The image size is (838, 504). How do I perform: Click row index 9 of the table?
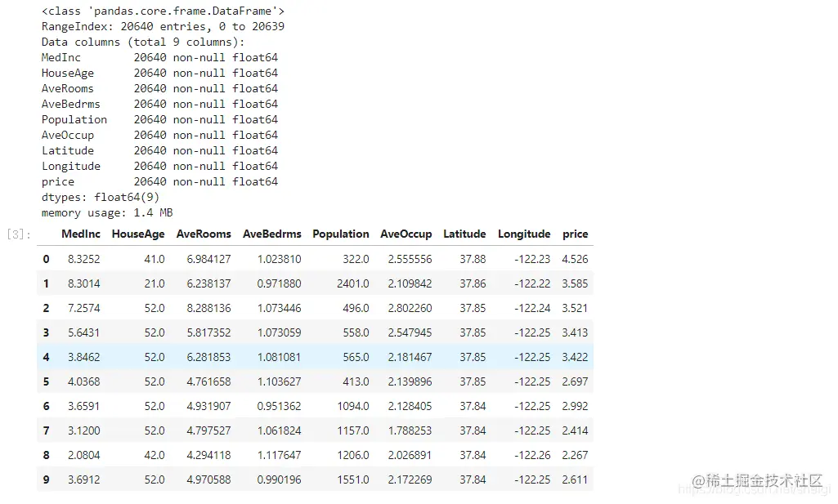click(x=46, y=480)
